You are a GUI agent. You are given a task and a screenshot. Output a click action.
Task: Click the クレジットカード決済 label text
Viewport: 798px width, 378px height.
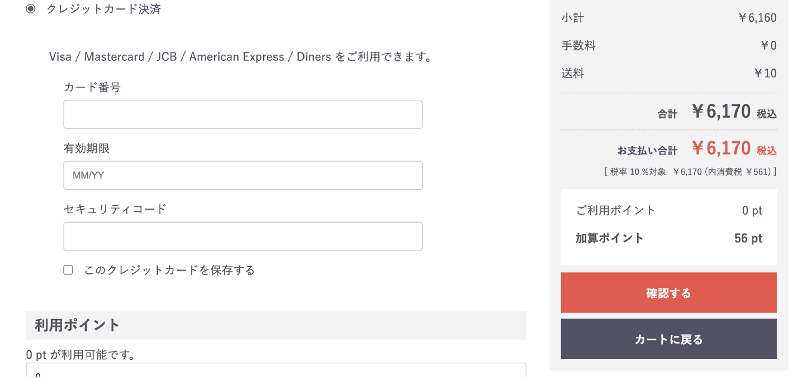(104, 9)
